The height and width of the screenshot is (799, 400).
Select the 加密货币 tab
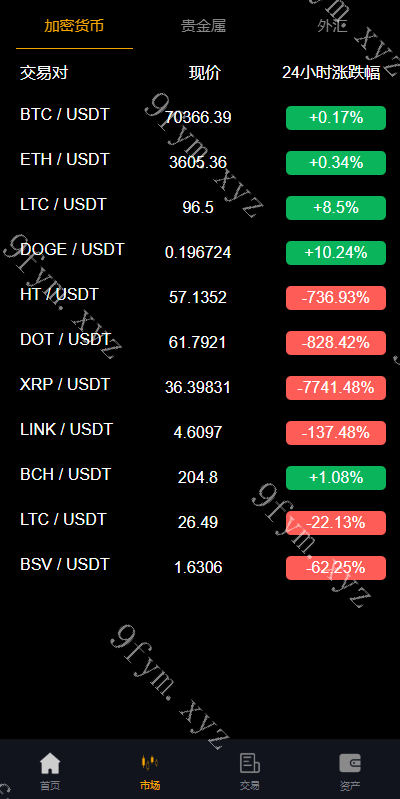(x=74, y=25)
